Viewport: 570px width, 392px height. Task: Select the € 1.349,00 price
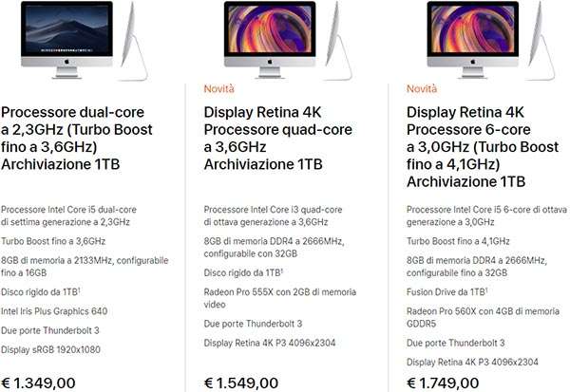[38, 383]
